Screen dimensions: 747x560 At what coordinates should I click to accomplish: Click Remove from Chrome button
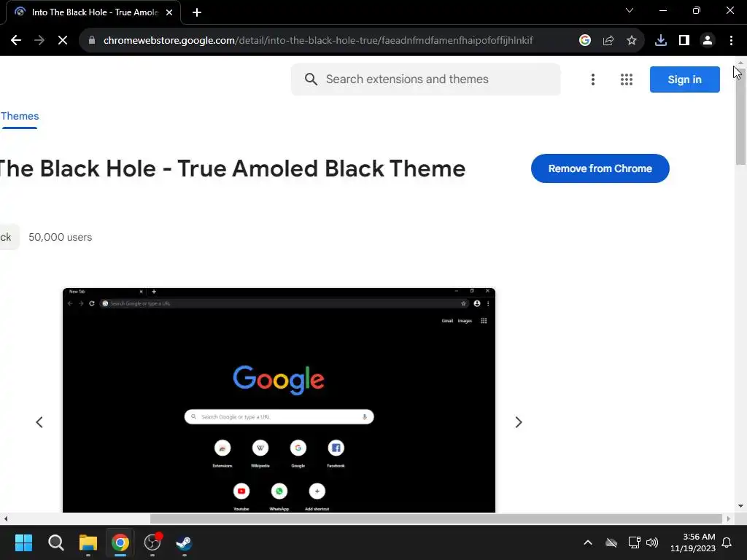pos(600,168)
